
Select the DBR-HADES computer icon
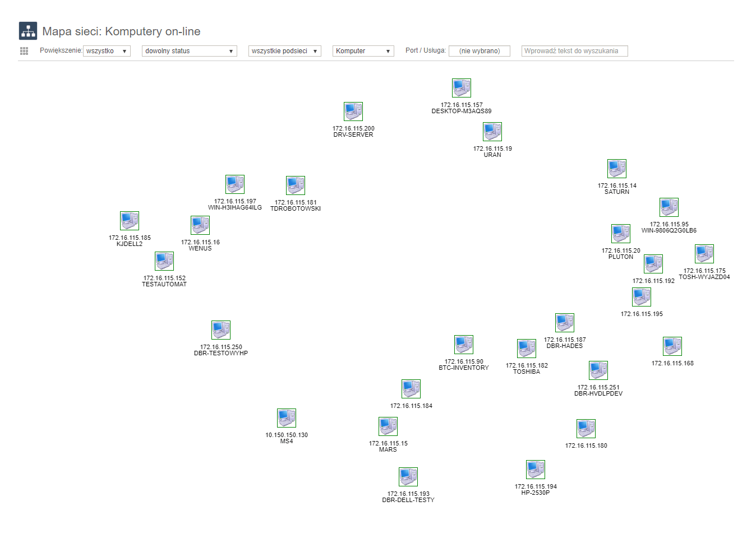[x=565, y=323]
